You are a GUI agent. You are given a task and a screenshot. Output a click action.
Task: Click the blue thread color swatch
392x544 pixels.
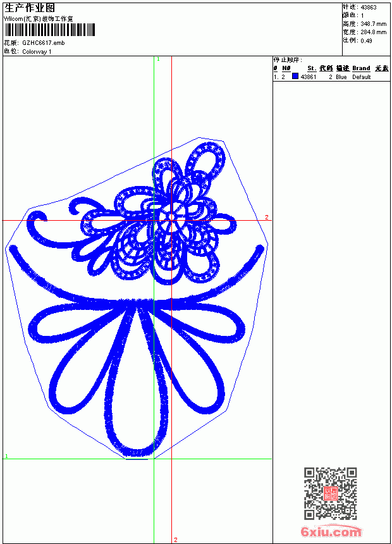[x=295, y=77]
